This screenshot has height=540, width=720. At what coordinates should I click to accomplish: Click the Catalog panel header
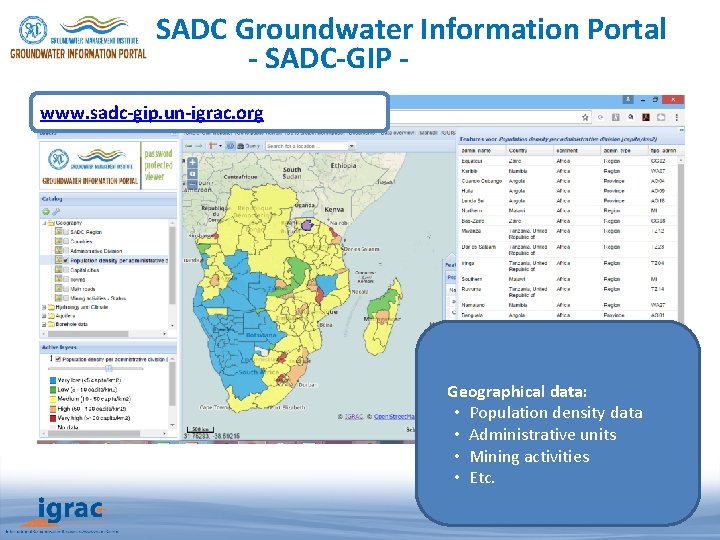(107, 199)
